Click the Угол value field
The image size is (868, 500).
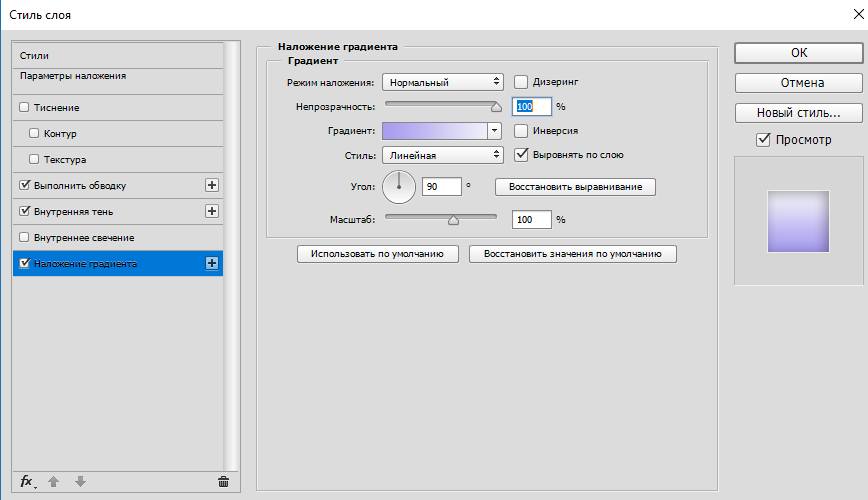click(x=441, y=187)
